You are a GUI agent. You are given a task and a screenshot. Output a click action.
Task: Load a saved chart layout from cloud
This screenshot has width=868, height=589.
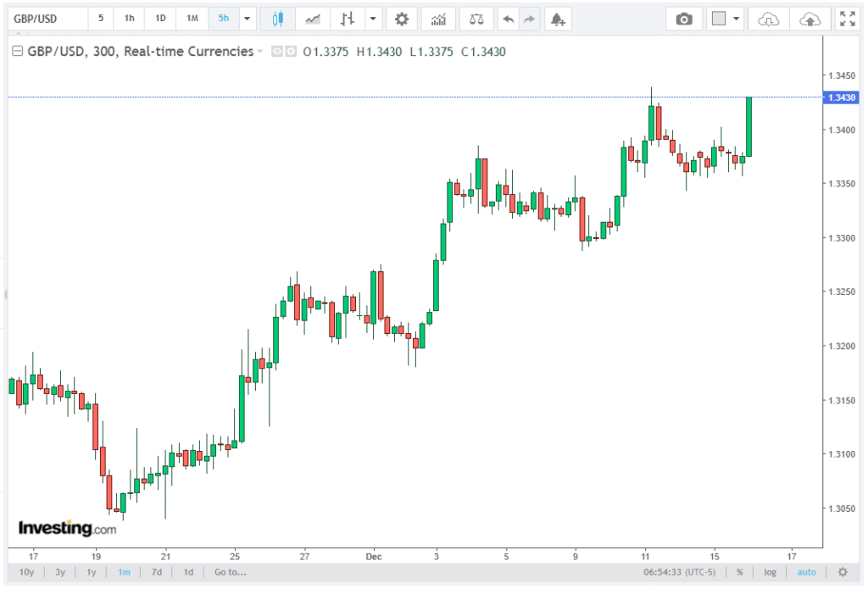point(768,19)
